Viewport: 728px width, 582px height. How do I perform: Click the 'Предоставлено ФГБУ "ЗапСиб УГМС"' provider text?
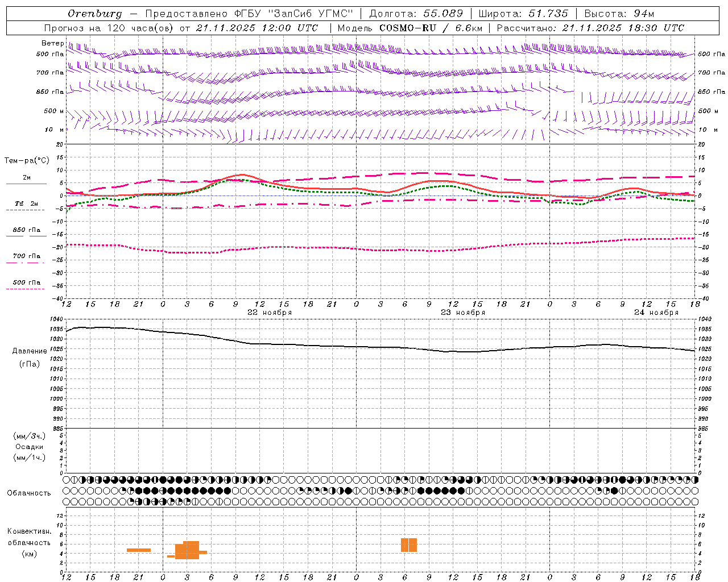[249, 14]
